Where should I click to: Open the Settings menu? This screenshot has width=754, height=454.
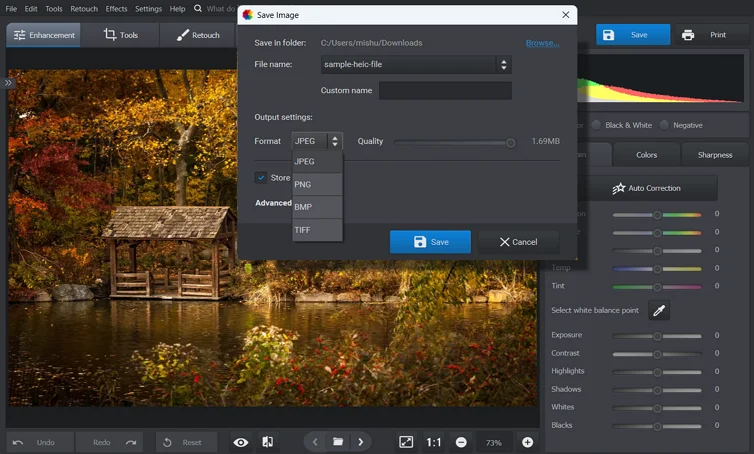pos(148,9)
